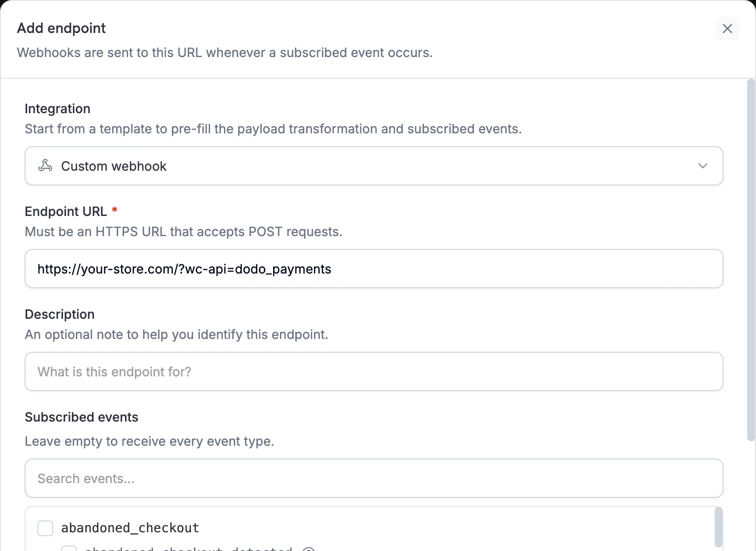This screenshot has height=551, width=756.
Task: Click the Description section label
Action: pyautogui.click(x=60, y=314)
